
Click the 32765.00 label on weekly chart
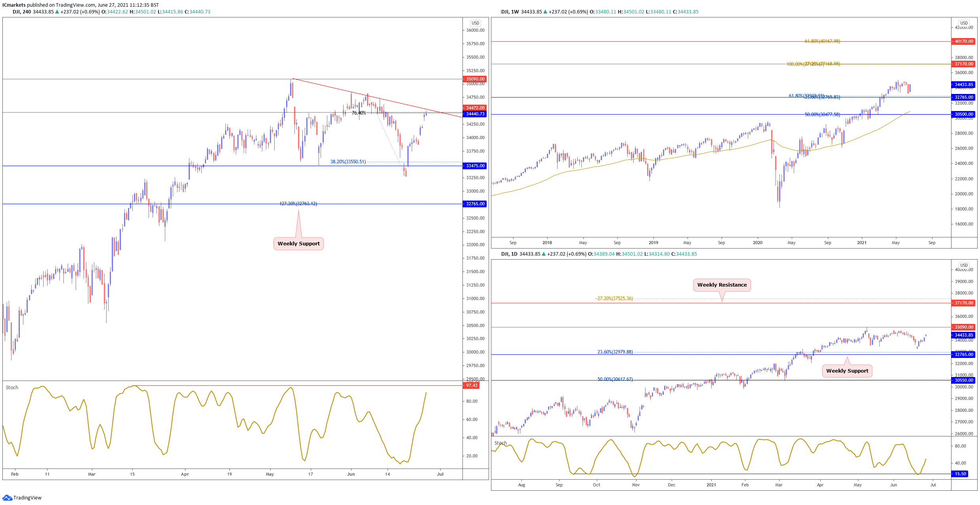point(963,97)
